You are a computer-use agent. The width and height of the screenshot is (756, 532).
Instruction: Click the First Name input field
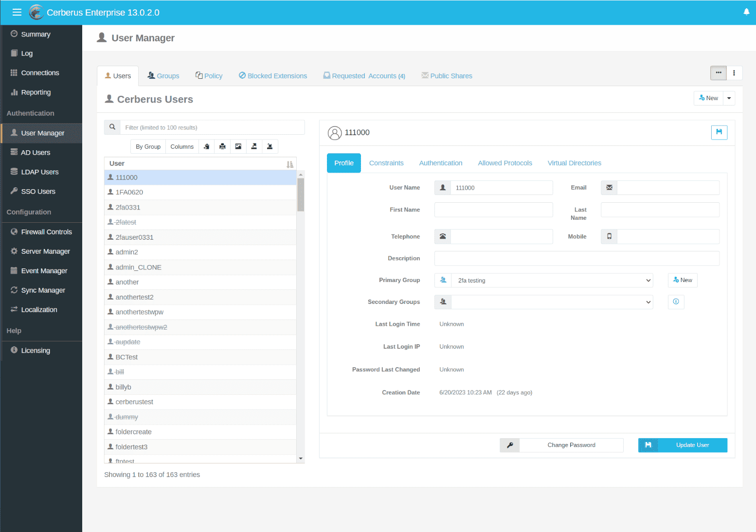pyautogui.click(x=494, y=210)
